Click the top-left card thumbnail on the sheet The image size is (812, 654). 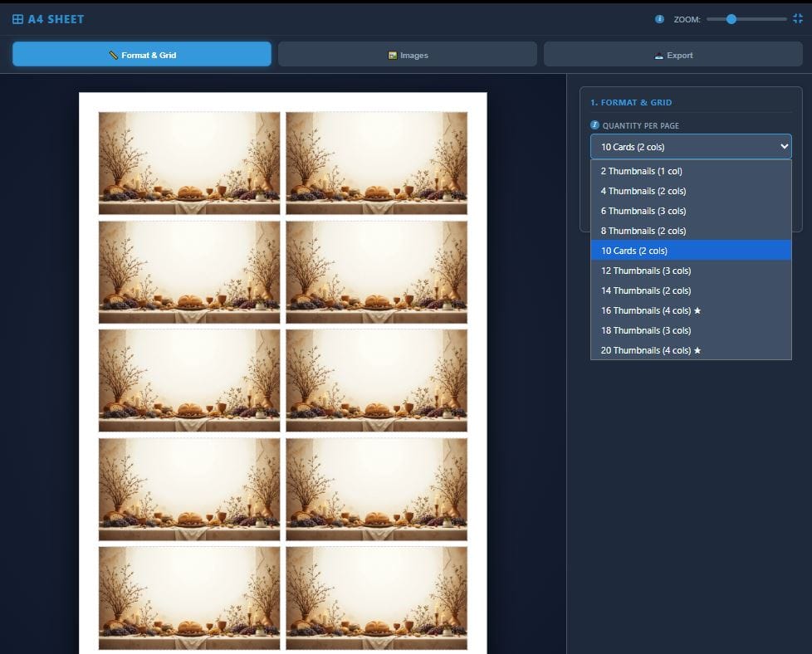click(x=188, y=163)
